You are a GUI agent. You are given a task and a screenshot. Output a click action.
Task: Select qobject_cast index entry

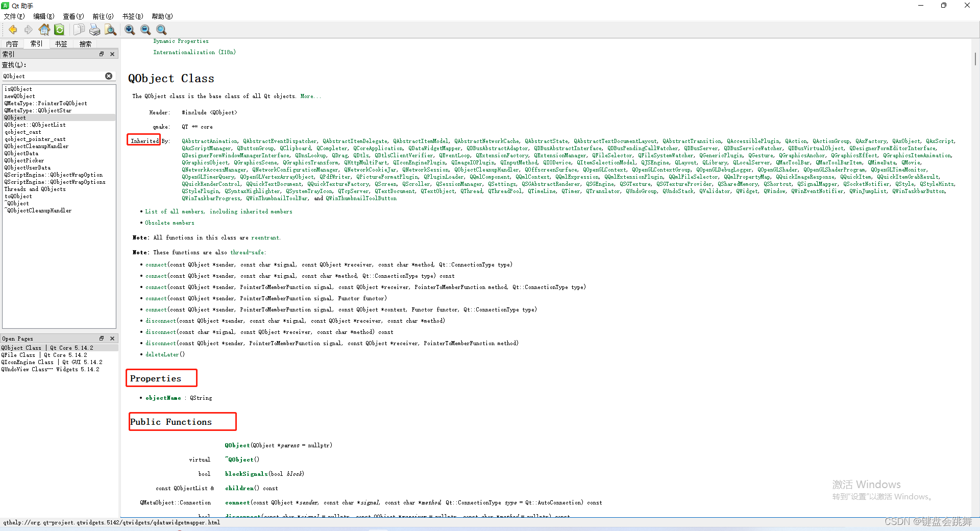(23, 132)
